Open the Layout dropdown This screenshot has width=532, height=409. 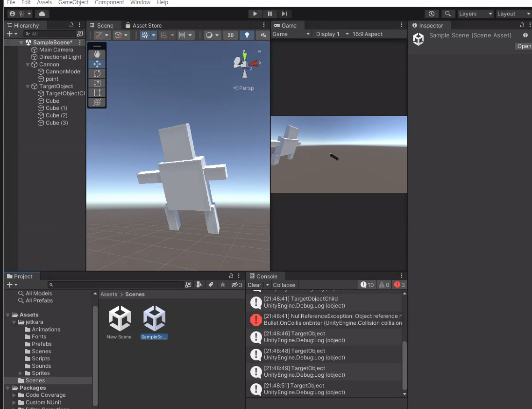pyautogui.click(x=514, y=14)
